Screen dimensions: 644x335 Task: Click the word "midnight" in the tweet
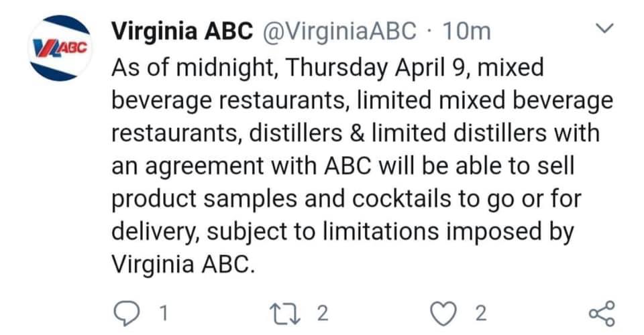click(x=224, y=68)
